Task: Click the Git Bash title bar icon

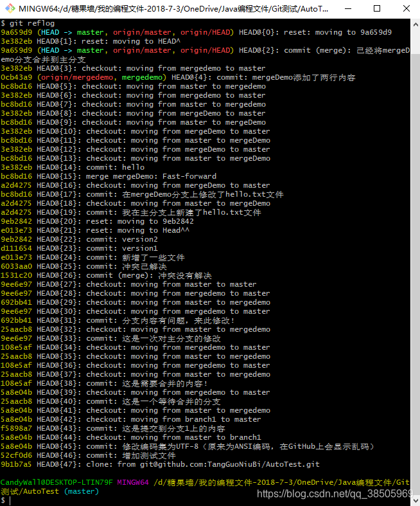Action: 10,8
